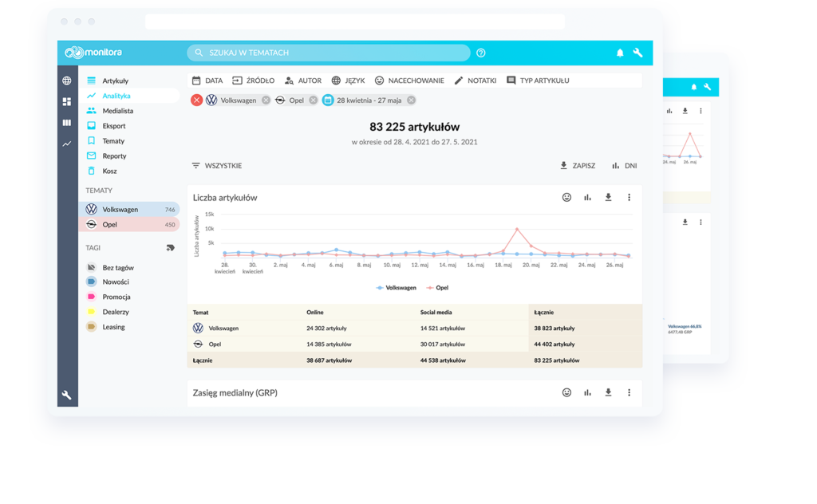The width and height of the screenshot is (817, 504).
Task: Remove the 28 kwietnia - 27 maja date chip
Action: (411, 100)
